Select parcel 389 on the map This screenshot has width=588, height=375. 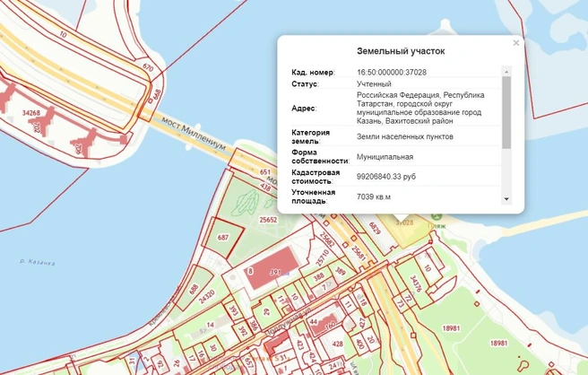341,271
